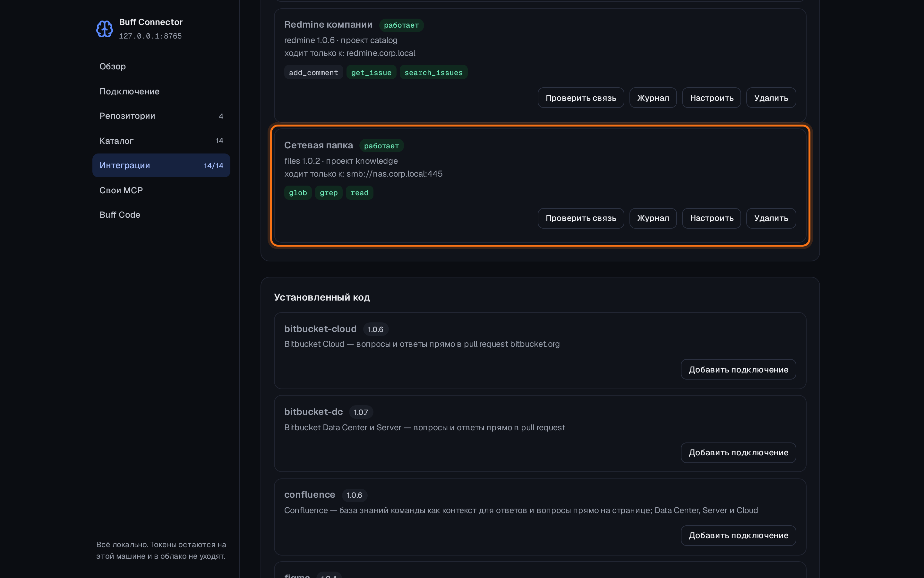Click the bitbucket-dc package name
Image resolution: width=924 pixels, height=578 pixels.
(x=313, y=412)
